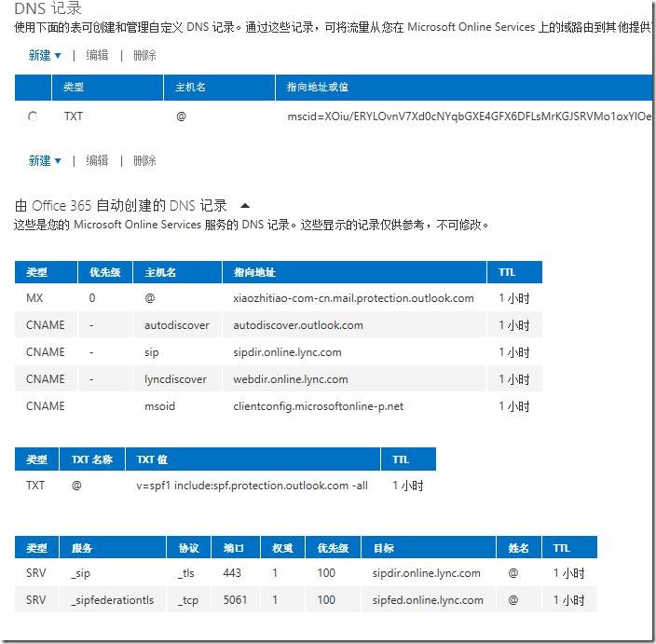Viewport: 656px width, 644px height.
Task: Click sipdir.online.lync.com in the CNAME table
Action: pyautogui.click(x=287, y=352)
